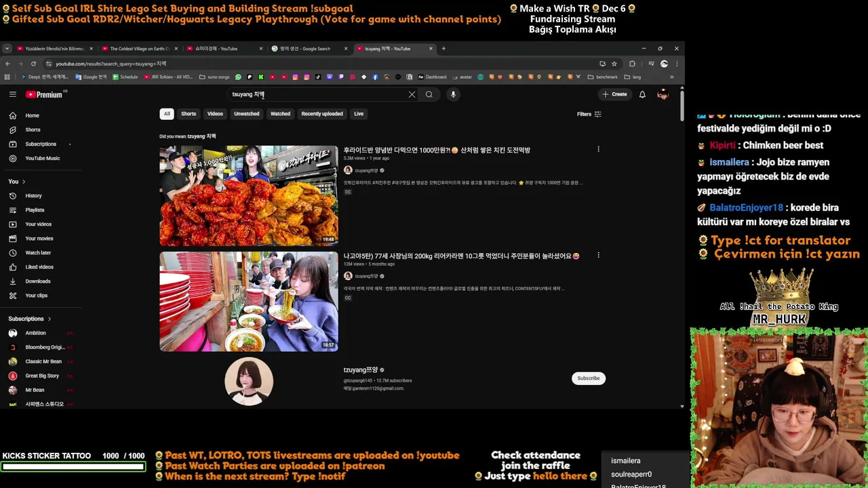This screenshot has height=488, width=868.
Task: Open the suno songs bookmark folder
Action: (x=214, y=77)
